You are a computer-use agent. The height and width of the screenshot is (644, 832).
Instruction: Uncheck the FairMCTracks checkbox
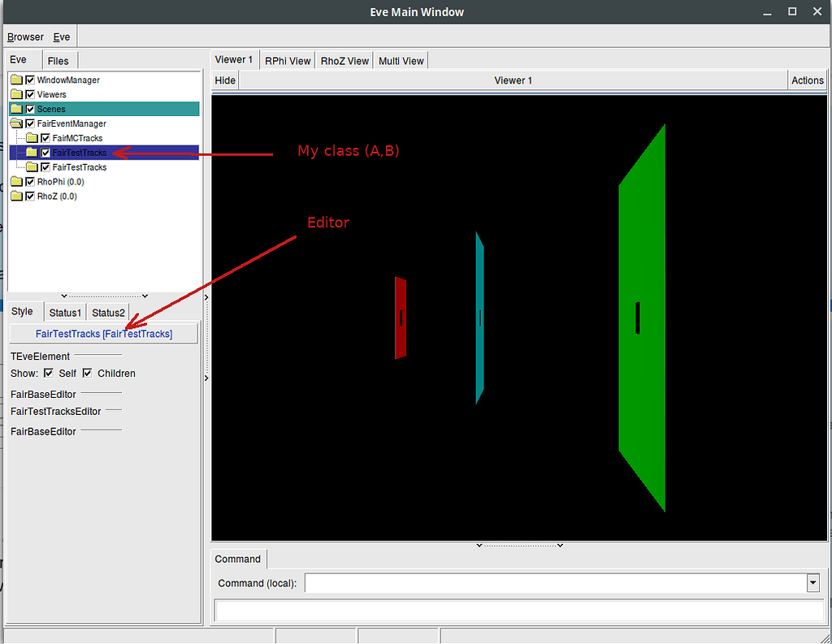click(x=46, y=138)
